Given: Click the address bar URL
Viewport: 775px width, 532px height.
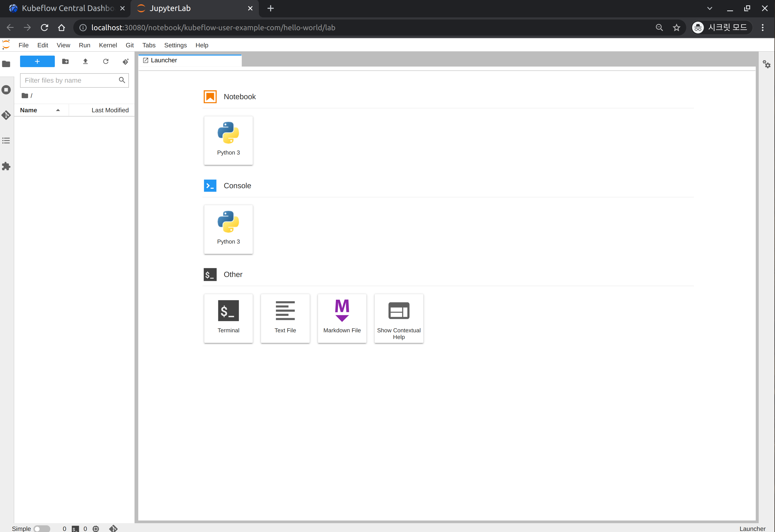Looking at the screenshot, I should coord(213,28).
